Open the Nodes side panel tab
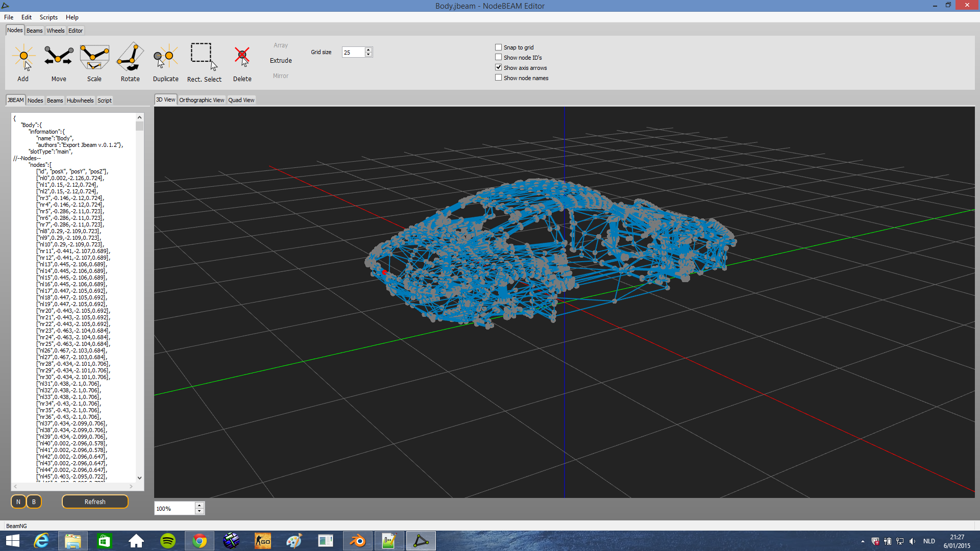Image resolution: width=980 pixels, height=551 pixels. pos(35,101)
